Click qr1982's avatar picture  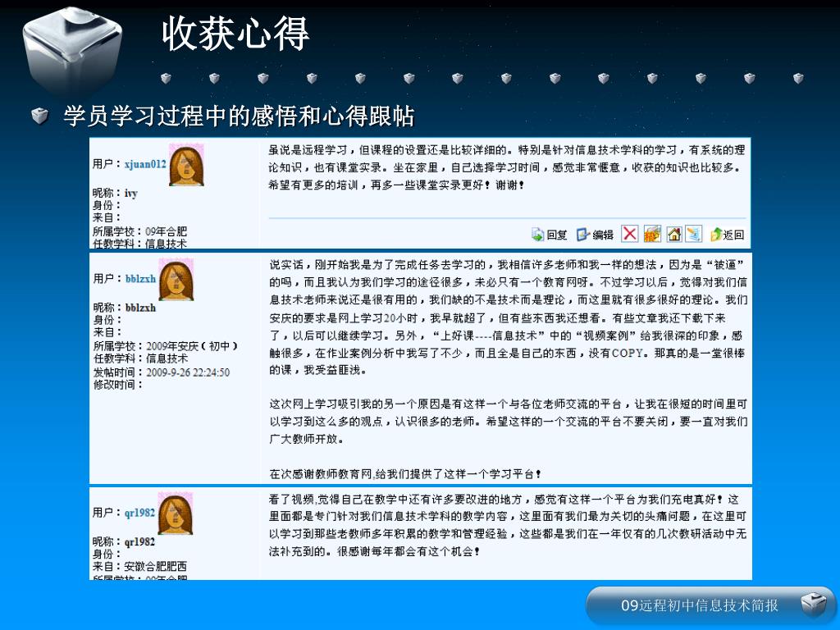click(176, 514)
